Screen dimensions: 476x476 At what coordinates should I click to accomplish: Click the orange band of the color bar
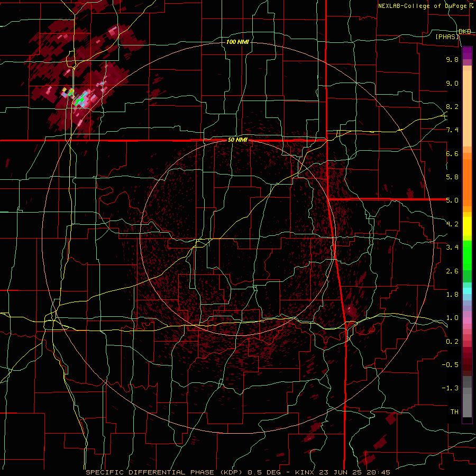467,182
